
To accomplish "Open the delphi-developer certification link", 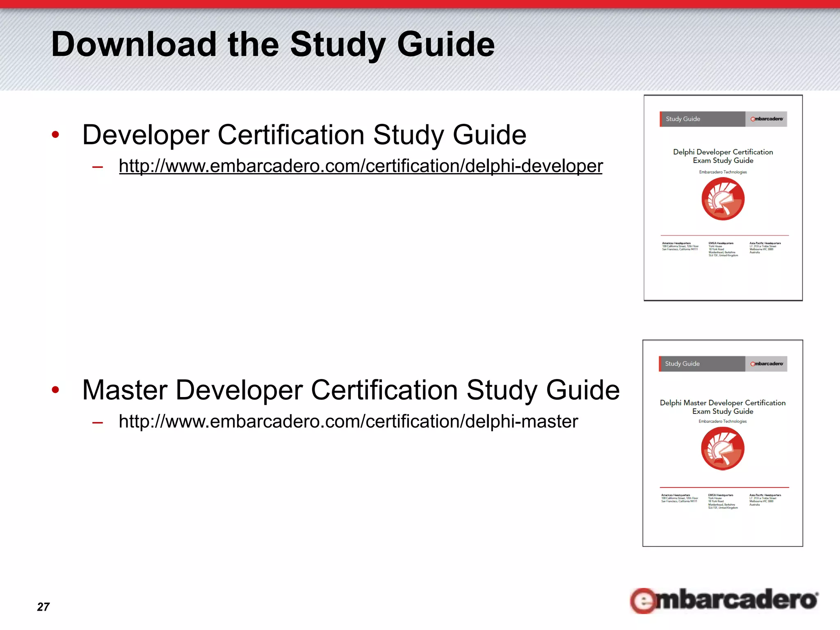I will coord(361,166).
